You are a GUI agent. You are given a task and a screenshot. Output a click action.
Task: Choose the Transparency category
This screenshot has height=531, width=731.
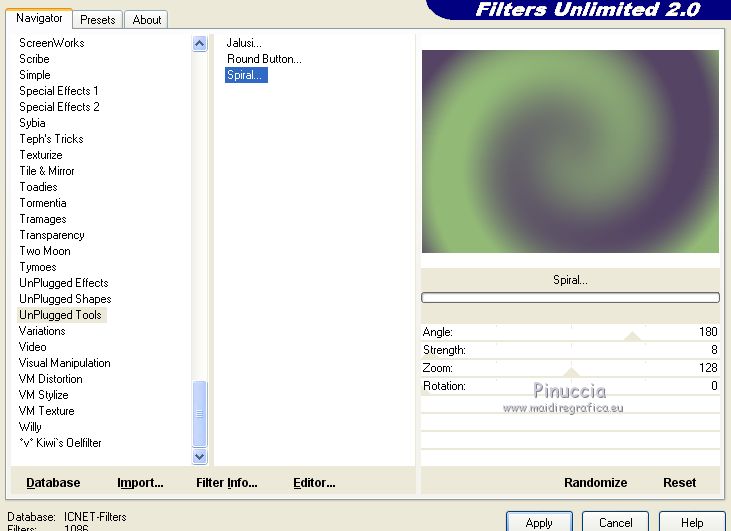pyautogui.click(x=52, y=235)
